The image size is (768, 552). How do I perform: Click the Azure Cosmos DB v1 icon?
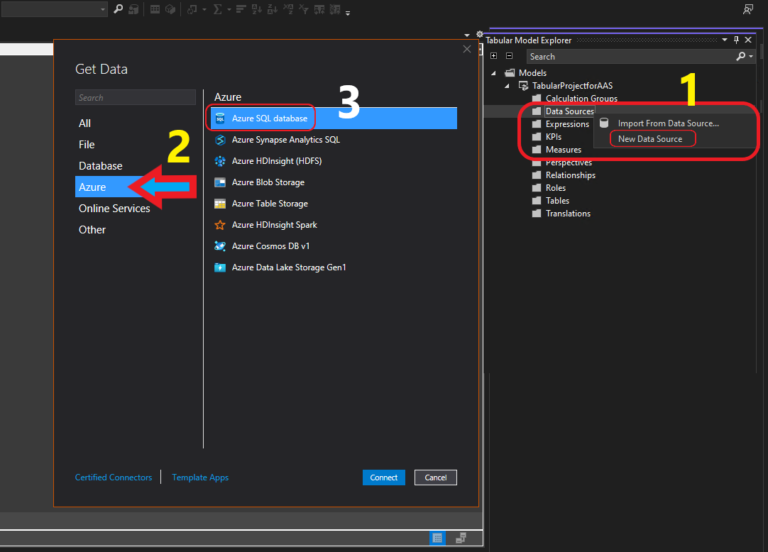click(220, 246)
